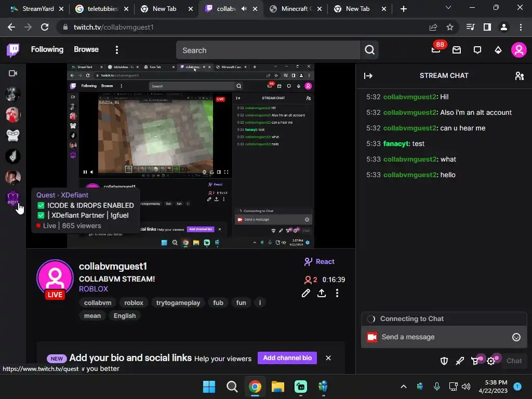The width and height of the screenshot is (532, 399).
Task: Open the Chrome profile icon
Action: pos(504,27)
